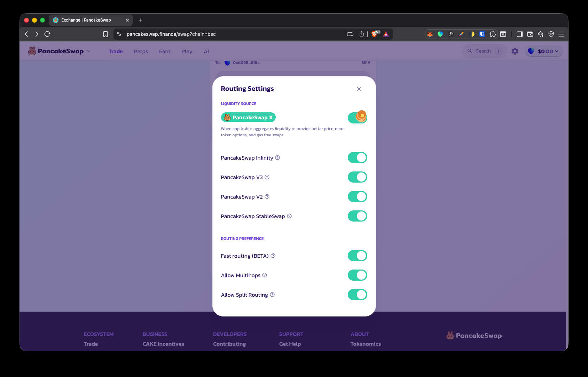Screen dimensions: 588x377
Task: Open the Trade menu
Action: [x=116, y=51]
